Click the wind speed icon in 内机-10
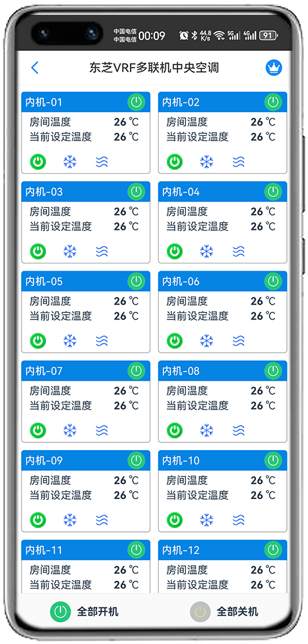Image resolution: width=308 pixels, height=644 pixels. pyautogui.click(x=239, y=520)
